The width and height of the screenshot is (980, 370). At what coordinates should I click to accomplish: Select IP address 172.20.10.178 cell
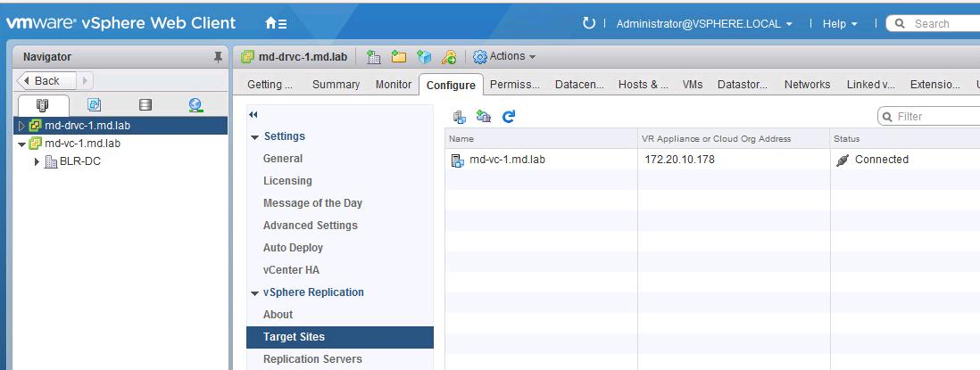pos(679,160)
